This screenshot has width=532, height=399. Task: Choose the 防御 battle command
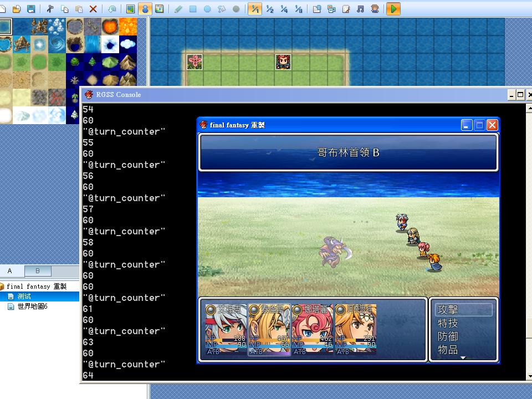point(448,336)
